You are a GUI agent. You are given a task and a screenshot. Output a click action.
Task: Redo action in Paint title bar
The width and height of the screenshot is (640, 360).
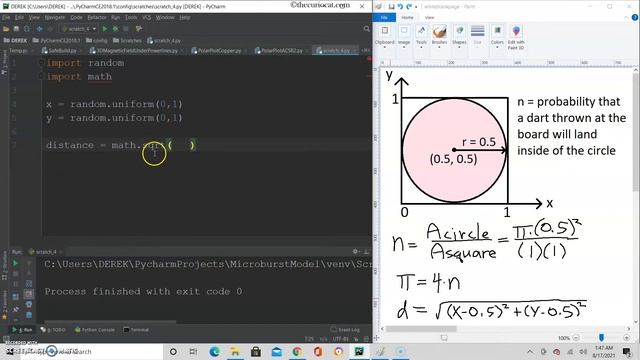[x=409, y=7]
